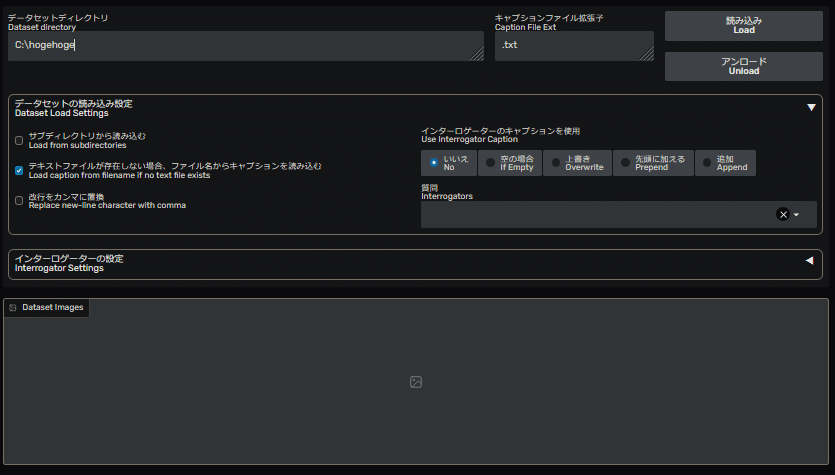
Task: Open the Interrogators dropdown arrow
Action: [x=796, y=215]
